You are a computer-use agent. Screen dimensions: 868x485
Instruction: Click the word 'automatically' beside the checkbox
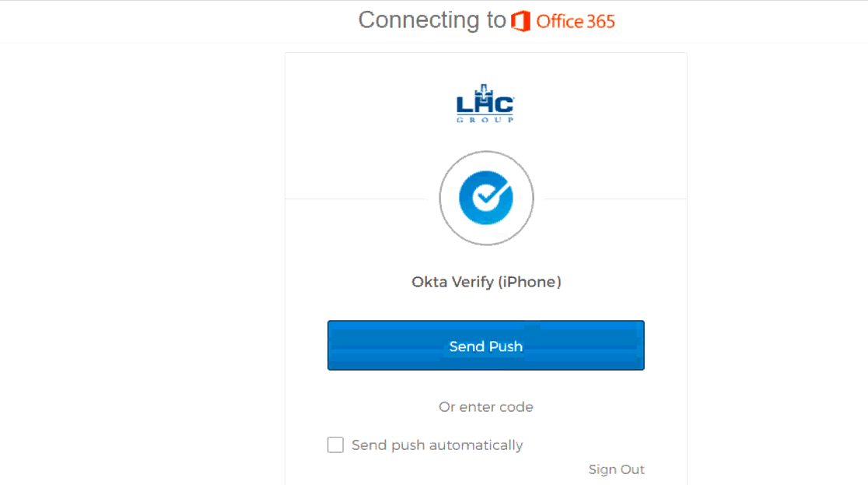476,445
